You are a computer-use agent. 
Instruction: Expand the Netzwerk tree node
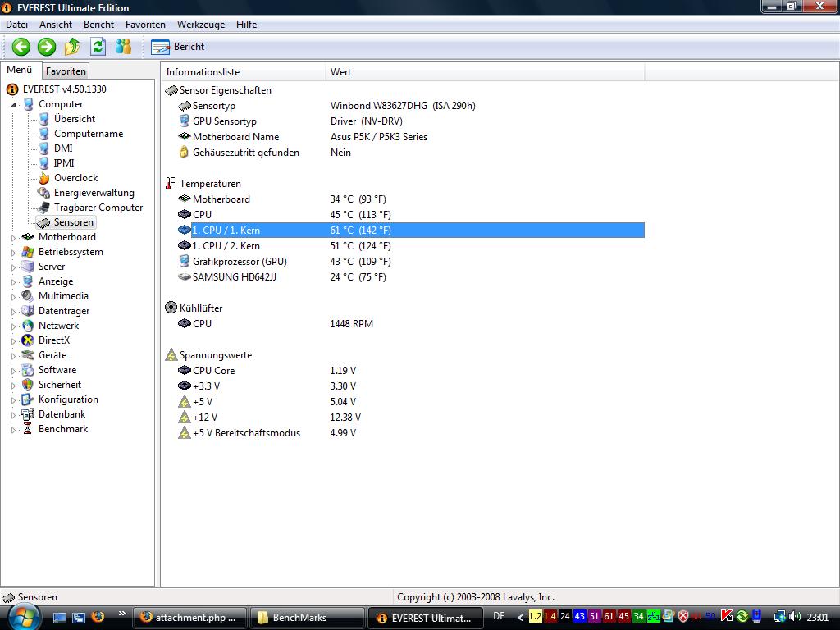[x=13, y=326]
